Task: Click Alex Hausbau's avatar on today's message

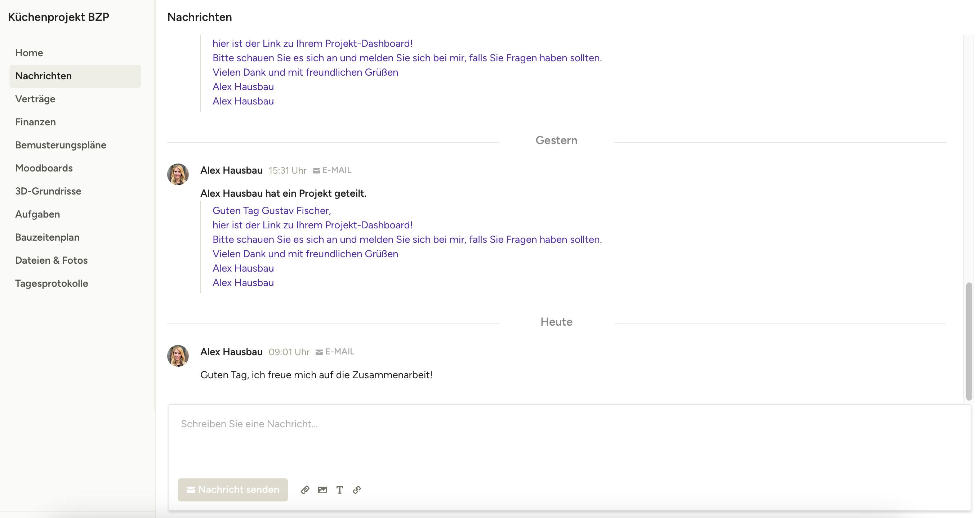Action: click(178, 356)
